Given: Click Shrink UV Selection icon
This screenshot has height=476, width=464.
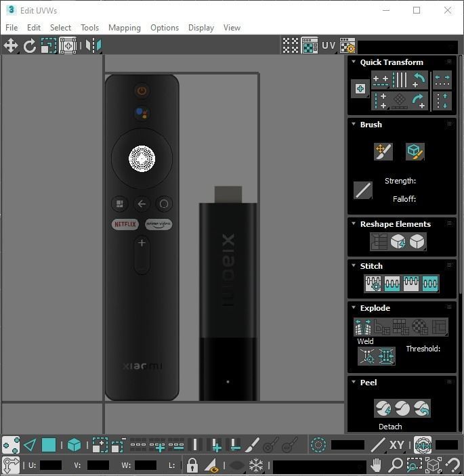Looking at the screenshot, I should tap(119, 445).
